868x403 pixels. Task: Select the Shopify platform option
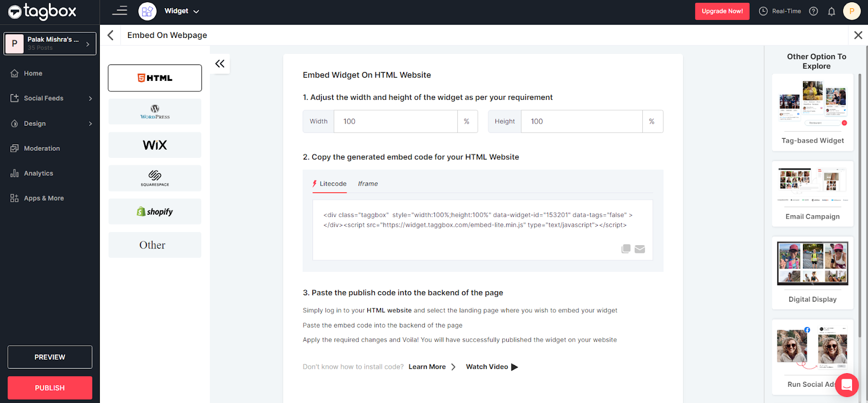pos(155,212)
